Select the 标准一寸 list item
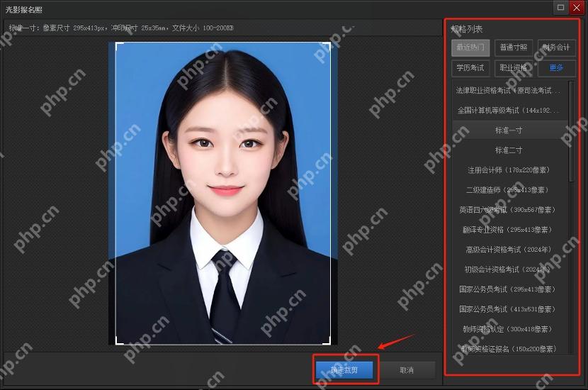Screen dimensions: 588x390 click(509, 130)
